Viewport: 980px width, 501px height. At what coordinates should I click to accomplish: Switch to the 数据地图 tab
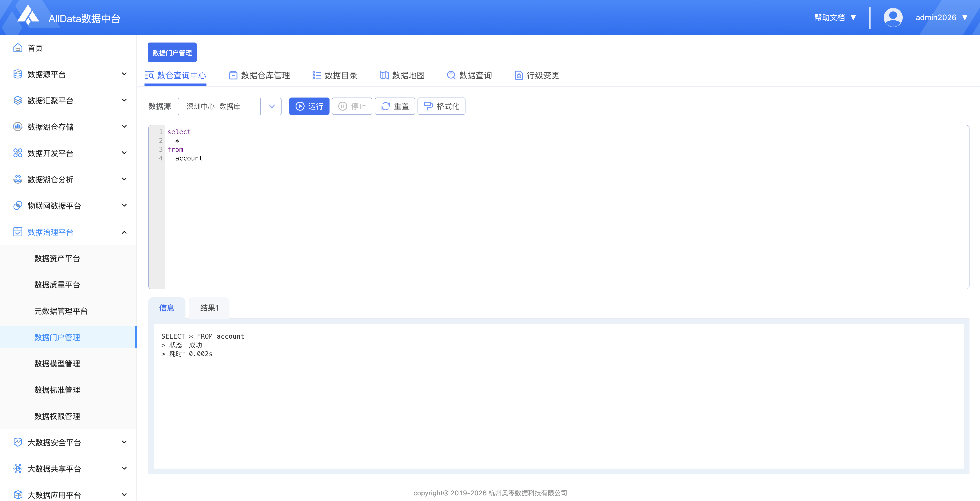point(402,75)
